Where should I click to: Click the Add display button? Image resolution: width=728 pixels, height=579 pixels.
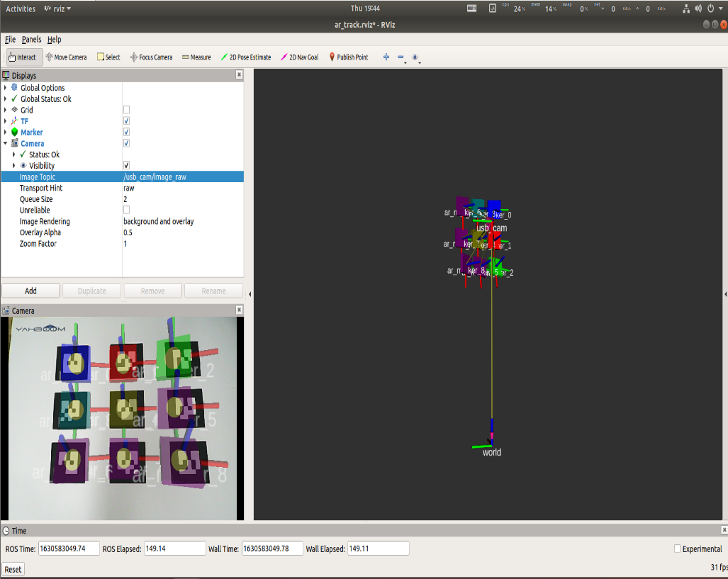pos(30,291)
